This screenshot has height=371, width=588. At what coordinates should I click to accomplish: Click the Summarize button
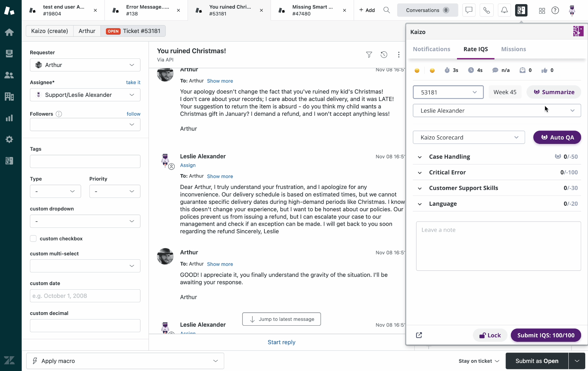[554, 92]
